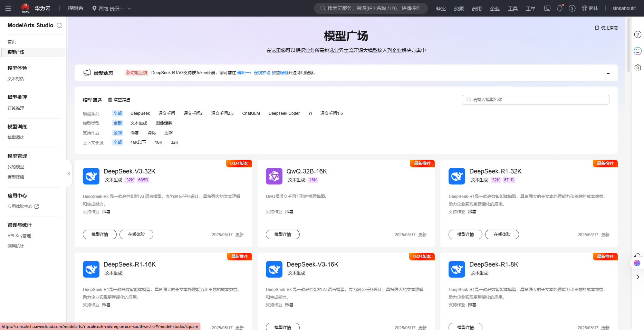This screenshot has width=644, height=330.
Task: Expand right panel chevron arrow
Action: [638, 277]
